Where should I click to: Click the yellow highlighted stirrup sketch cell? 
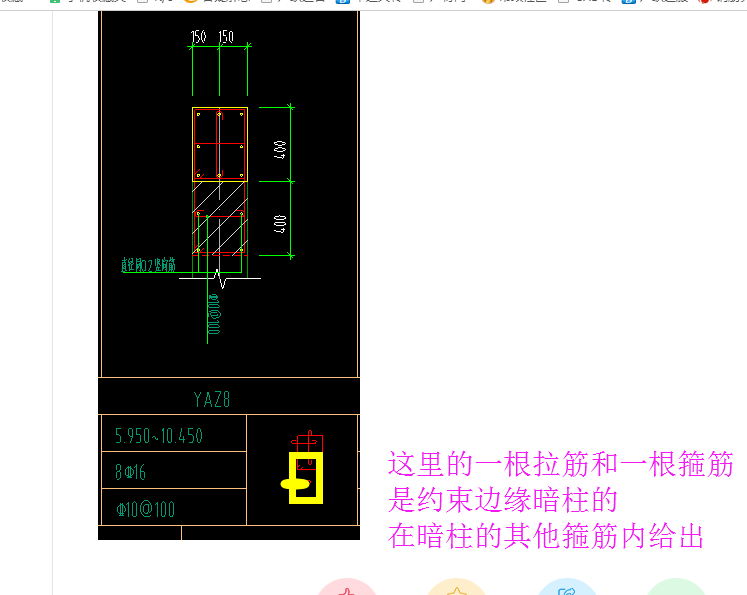[302, 470]
